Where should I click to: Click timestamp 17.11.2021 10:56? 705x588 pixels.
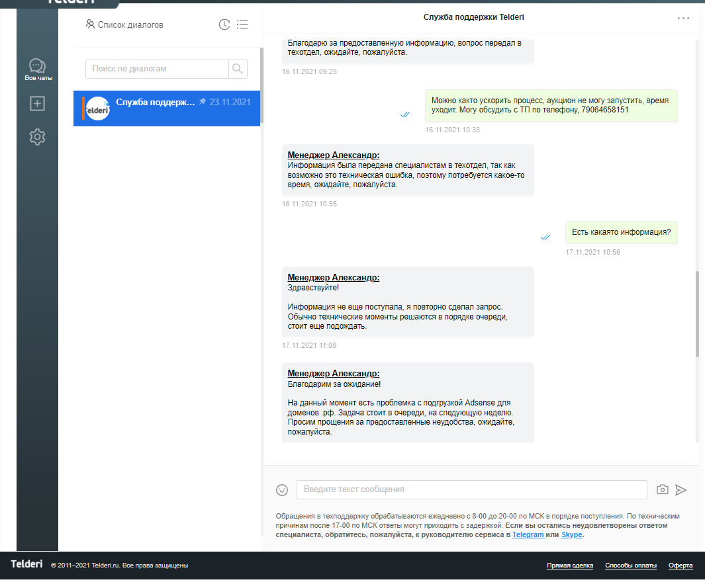click(592, 253)
